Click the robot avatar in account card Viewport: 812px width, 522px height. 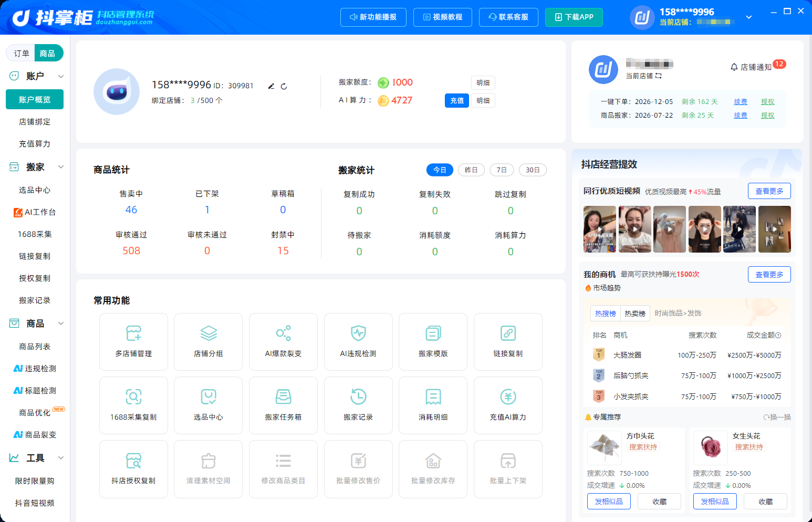click(x=117, y=91)
